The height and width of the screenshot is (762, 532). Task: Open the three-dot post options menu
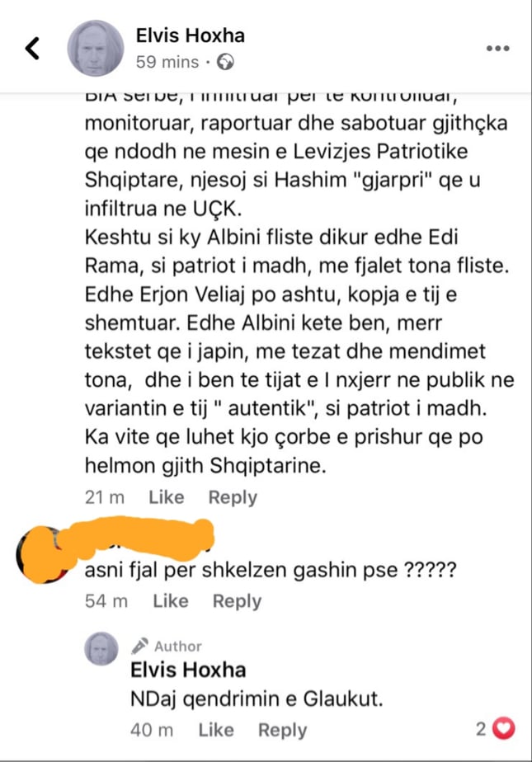pos(498,48)
